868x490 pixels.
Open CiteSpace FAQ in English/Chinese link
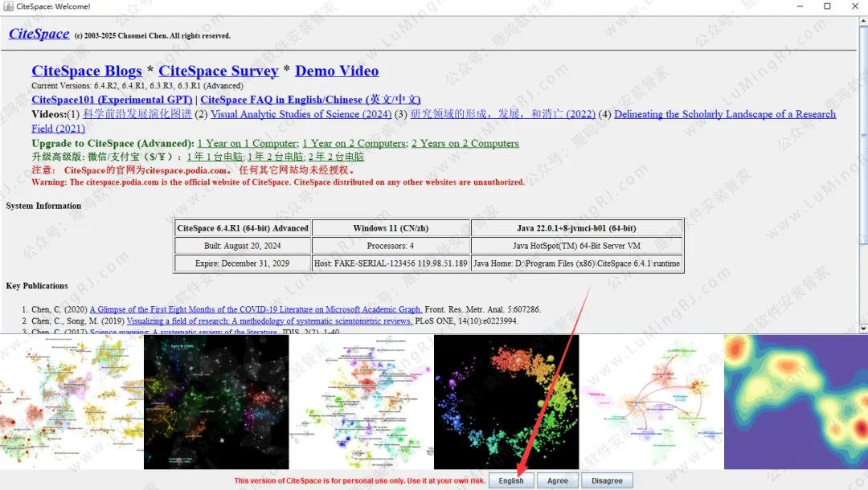point(310,100)
